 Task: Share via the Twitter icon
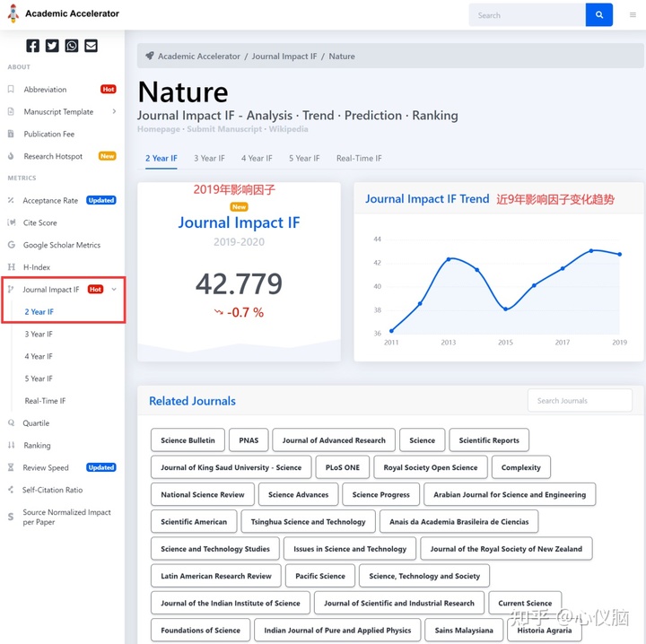tap(52, 46)
